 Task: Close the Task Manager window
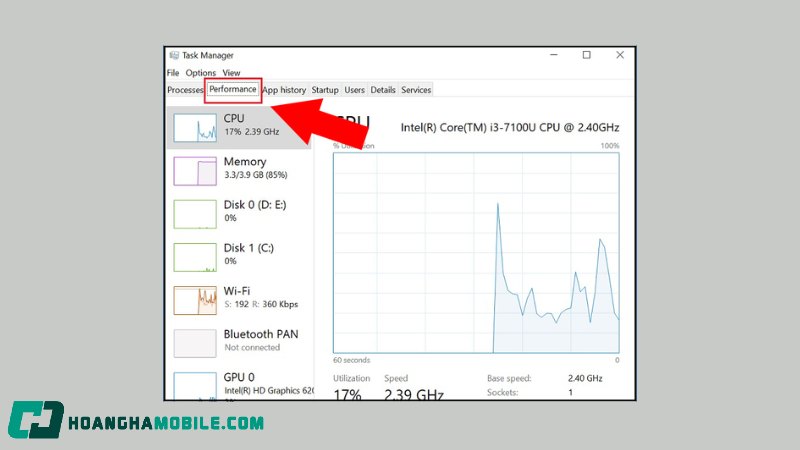point(620,55)
